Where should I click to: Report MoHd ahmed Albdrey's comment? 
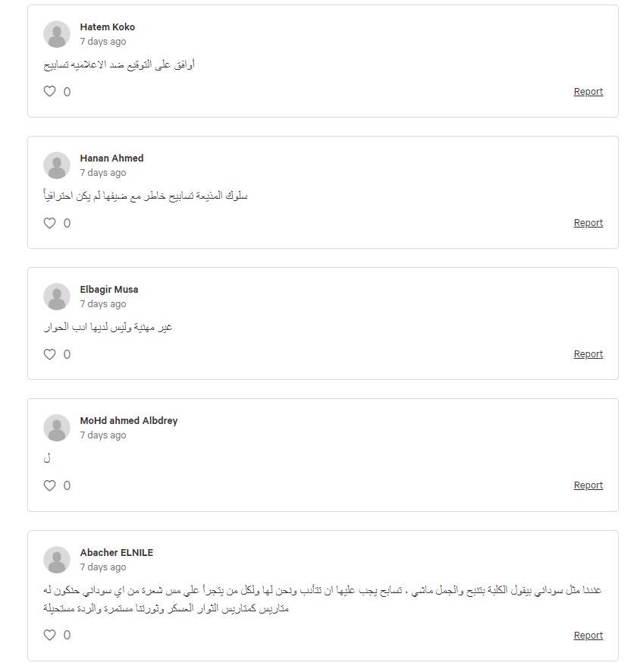(588, 485)
